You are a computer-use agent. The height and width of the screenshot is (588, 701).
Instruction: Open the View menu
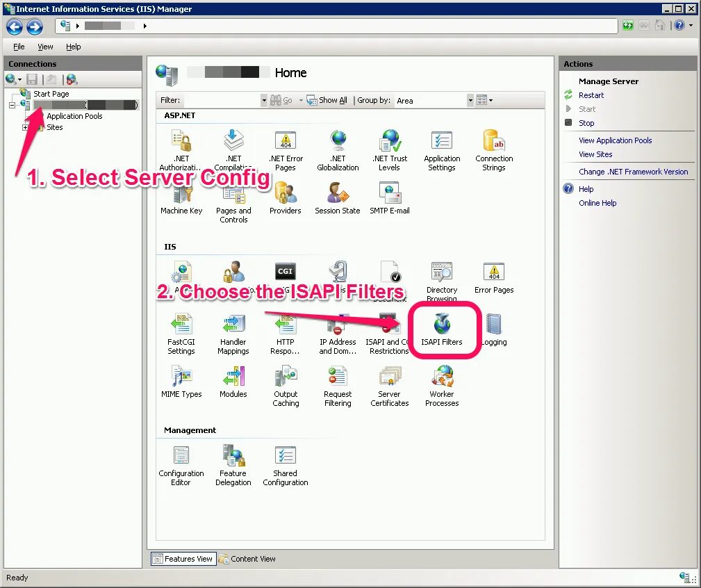click(x=45, y=47)
